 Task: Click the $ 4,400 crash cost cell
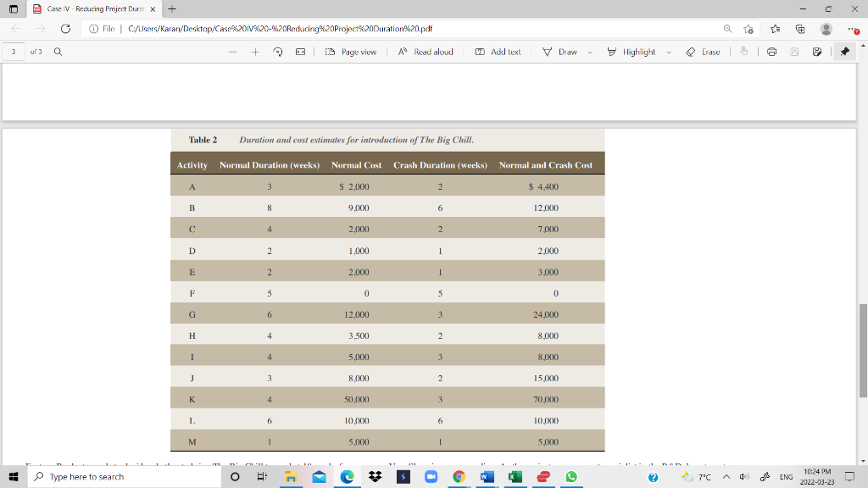tap(543, 187)
